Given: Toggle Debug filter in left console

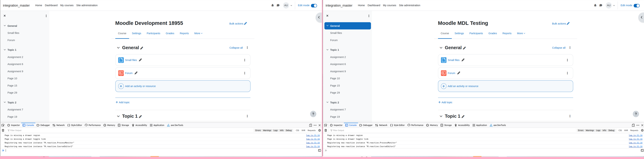Looking at the screenshot, I should (289, 130).
